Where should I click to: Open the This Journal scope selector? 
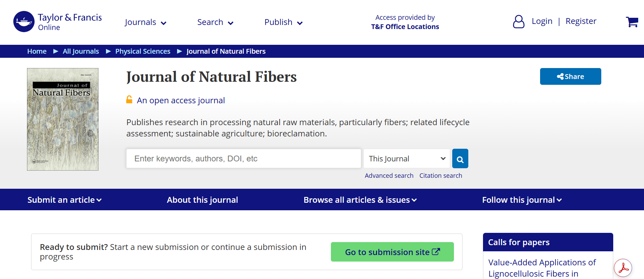click(x=407, y=159)
